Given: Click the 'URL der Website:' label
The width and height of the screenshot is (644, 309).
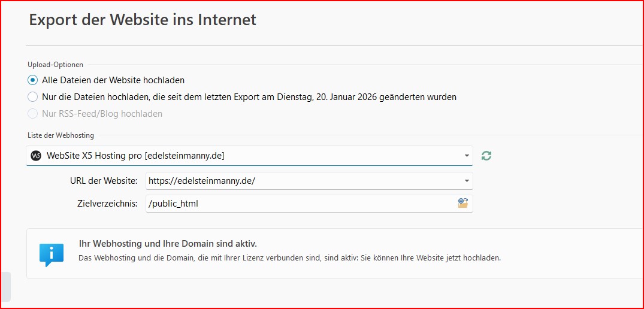Looking at the screenshot, I should [104, 181].
